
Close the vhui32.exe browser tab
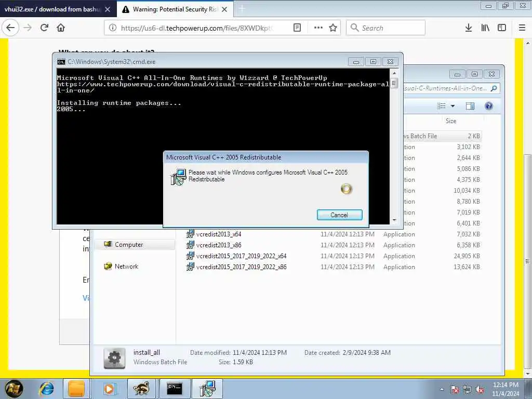click(108, 9)
